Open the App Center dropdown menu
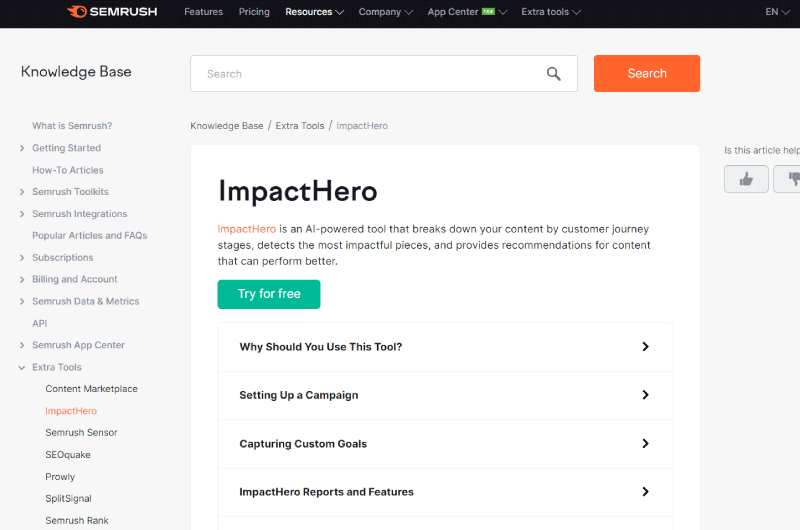 [467, 12]
